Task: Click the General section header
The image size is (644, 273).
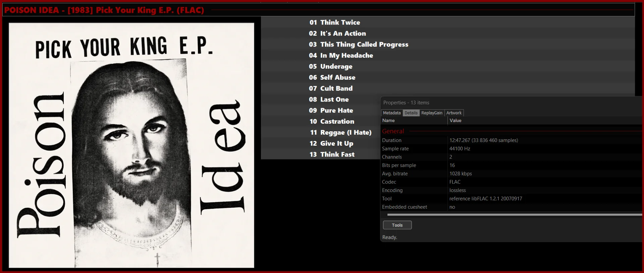Action: click(x=393, y=131)
